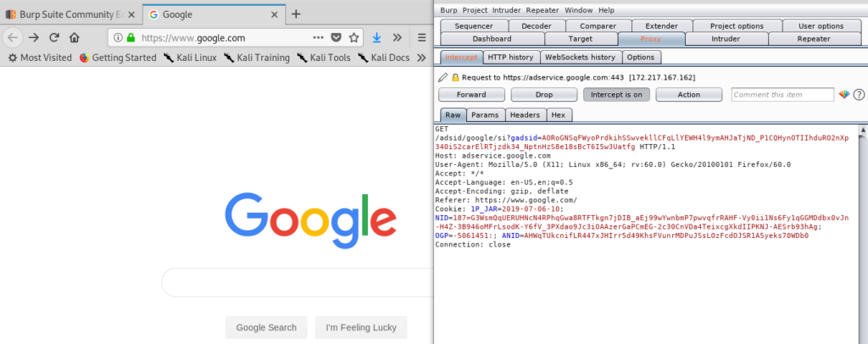This screenshot has height=344, width=868.
Task: Click I'm Feeling Lucky button
Action: coord(361,327)
